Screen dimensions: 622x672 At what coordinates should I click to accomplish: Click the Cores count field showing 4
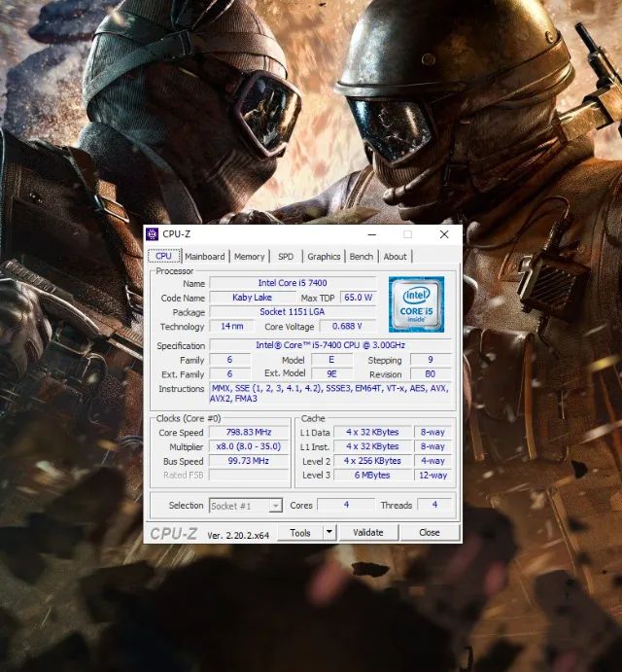click(346, 505)
